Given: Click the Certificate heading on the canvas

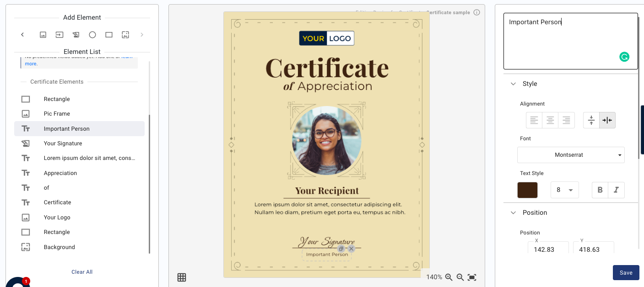Looking at the screenshot, I should (327, 69).
